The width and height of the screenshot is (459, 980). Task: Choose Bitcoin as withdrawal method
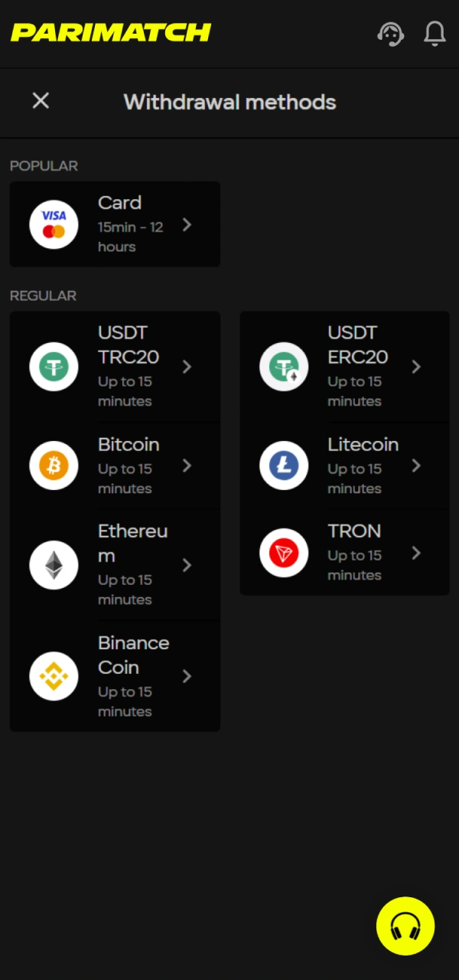click(115, 465)
